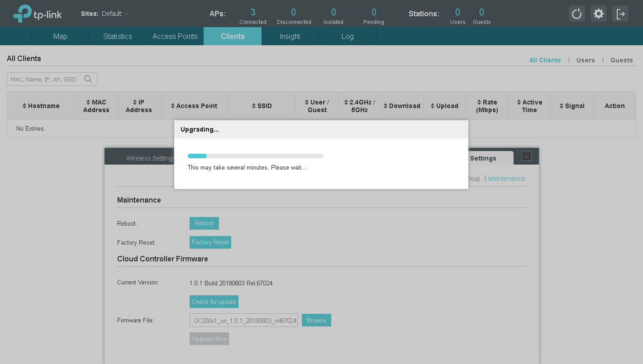Click the Factory Reset button
This screenshot has width=643, height=364.
click(210, 242)
